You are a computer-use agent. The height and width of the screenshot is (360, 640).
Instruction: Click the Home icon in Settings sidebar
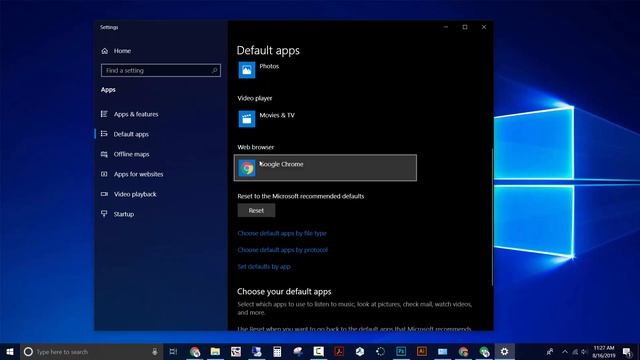pyautogui.click(x=105, y=51)
